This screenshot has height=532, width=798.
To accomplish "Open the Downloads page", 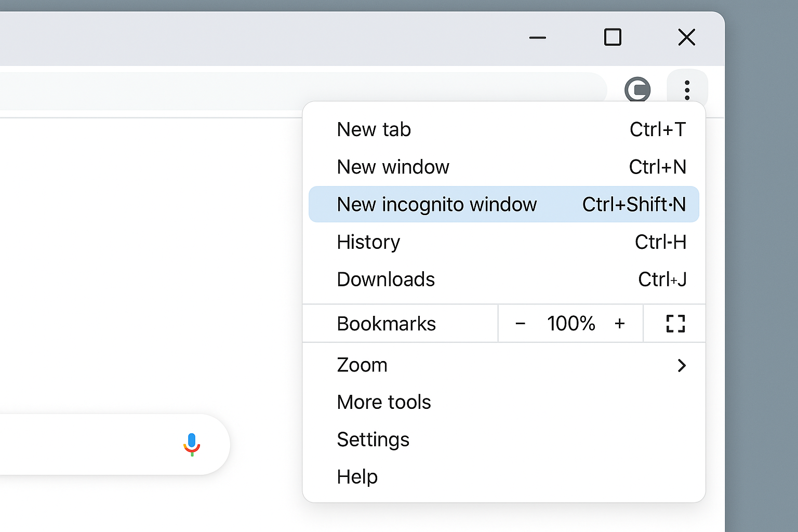I will click(385, 279).
